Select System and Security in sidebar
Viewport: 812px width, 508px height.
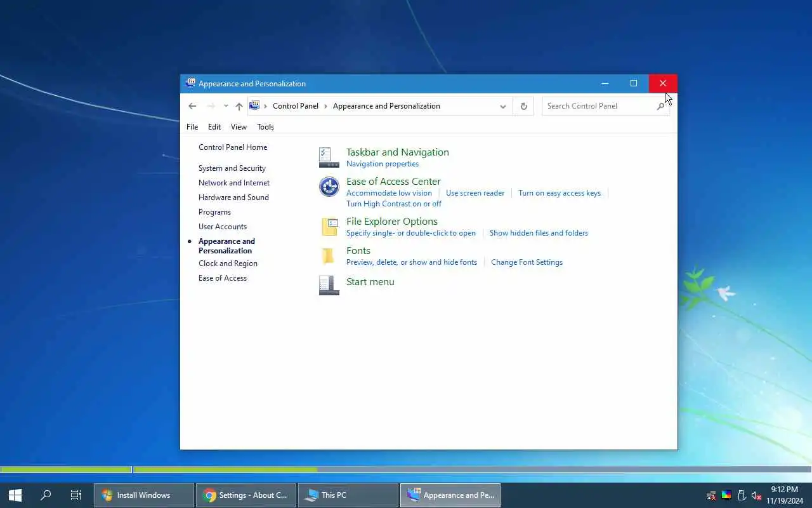[x=232, y=168]
